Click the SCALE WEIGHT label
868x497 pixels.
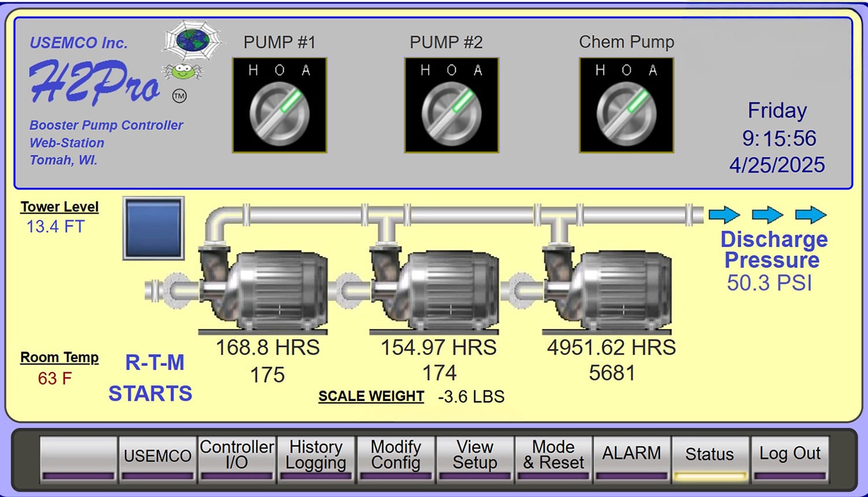point(371,396)
